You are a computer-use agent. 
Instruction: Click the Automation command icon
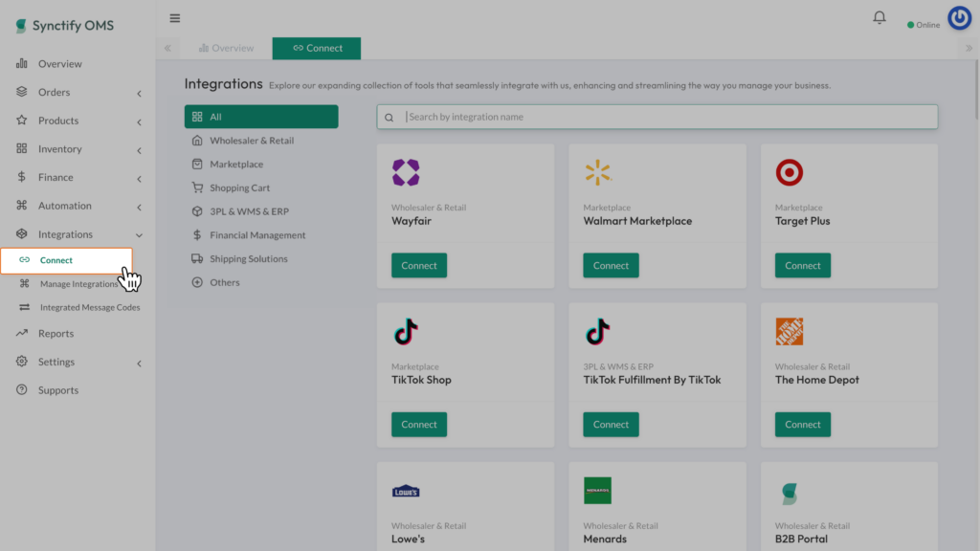[22, 205]
